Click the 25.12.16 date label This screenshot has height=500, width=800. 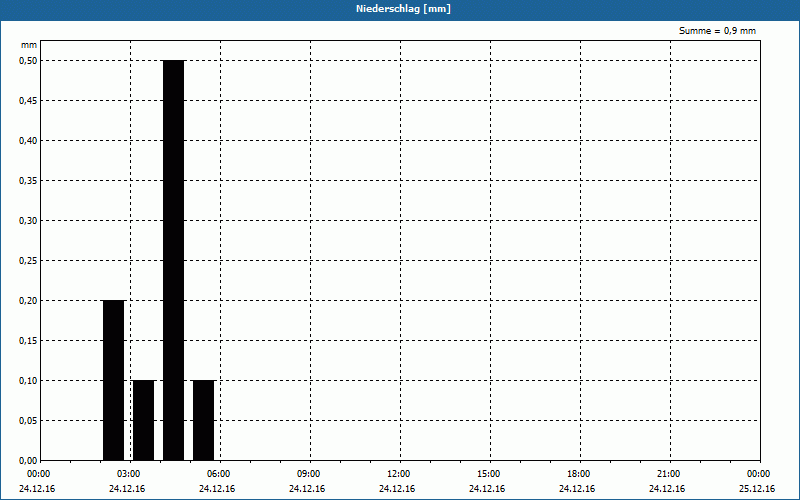click(x=757, y=489)
